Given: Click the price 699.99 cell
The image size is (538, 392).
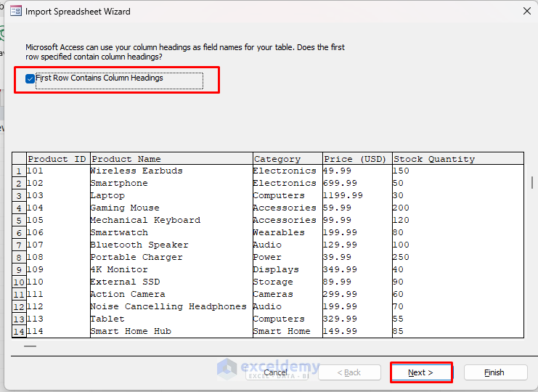Looking at the screenshot, I should [357, 183].
